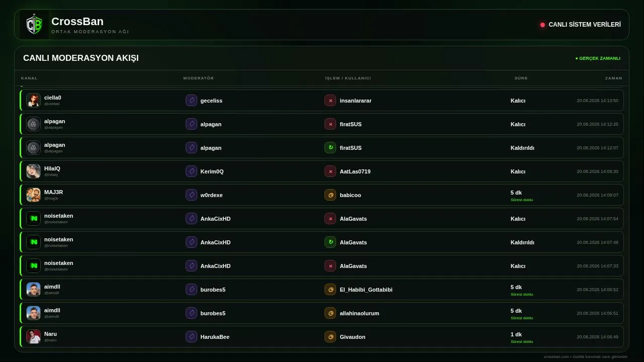Click the KANAL column header
Screen dimensions: 644x362
pos(29,78)
